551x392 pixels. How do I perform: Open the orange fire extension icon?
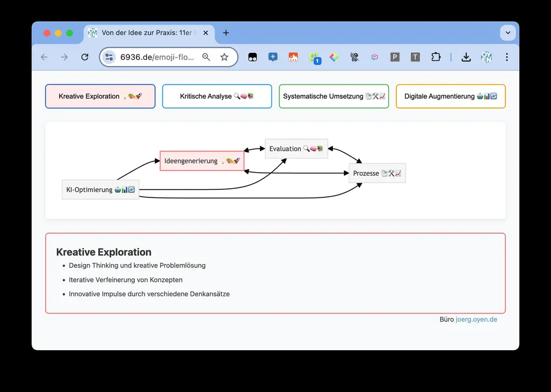(x=293, y=57)
